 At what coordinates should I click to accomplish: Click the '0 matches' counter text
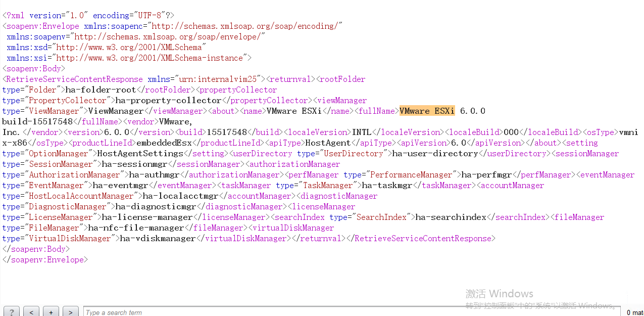pyautogui.click(x=635, y=312)
